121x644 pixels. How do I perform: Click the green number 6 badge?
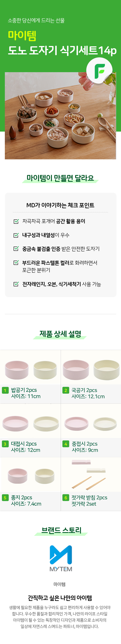pos(66,498)
